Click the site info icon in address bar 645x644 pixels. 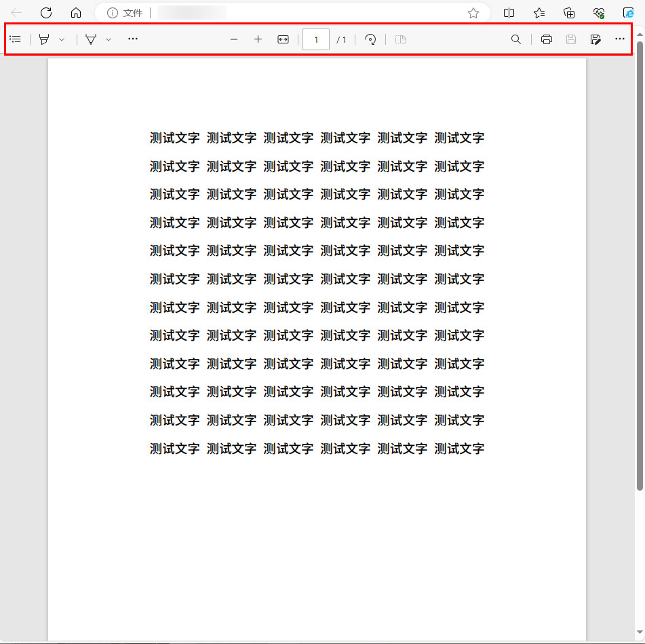coord(113,13)
